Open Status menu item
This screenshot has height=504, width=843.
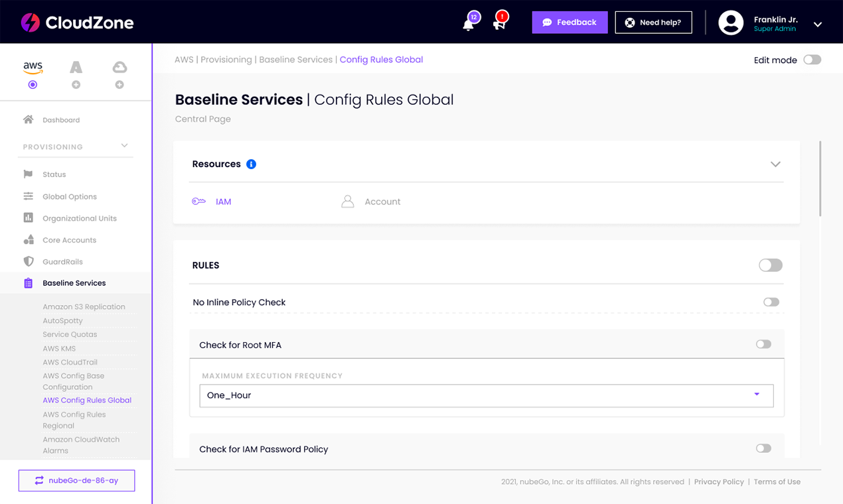click(x=54, y=174)
